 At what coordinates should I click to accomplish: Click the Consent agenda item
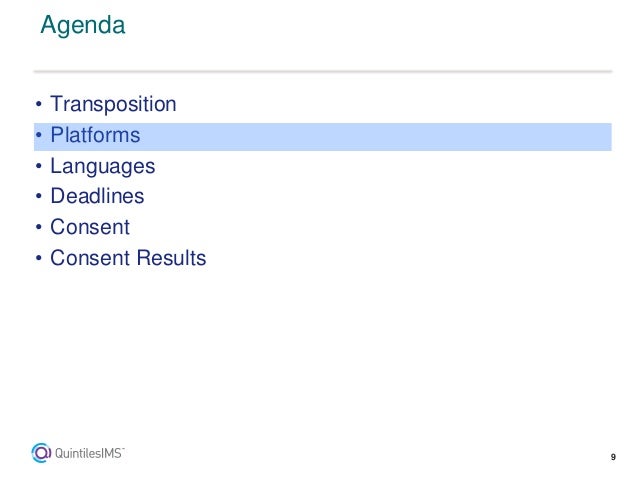90,227
